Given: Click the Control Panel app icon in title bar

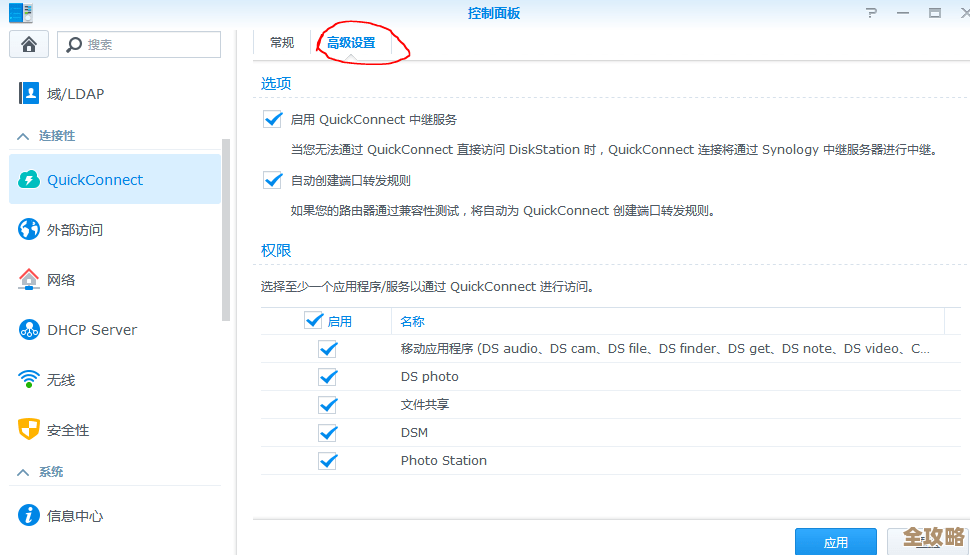Looking at the screenshot, I should [x=20, y=12].
